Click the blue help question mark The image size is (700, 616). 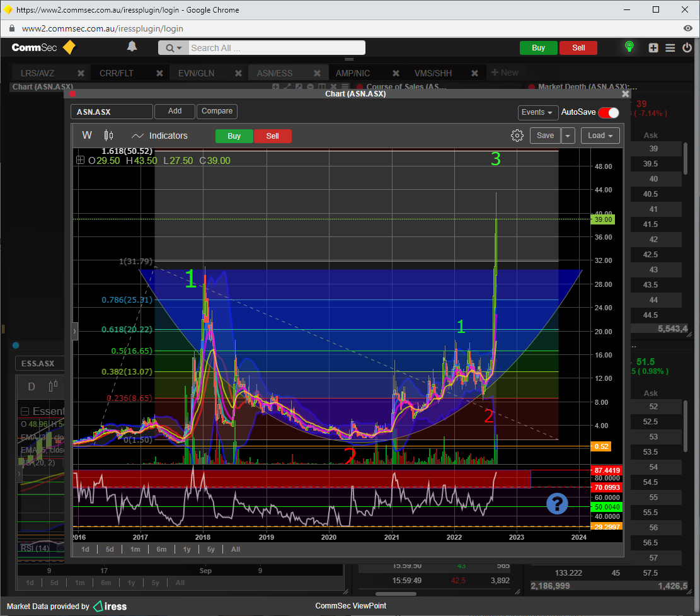[x=558, y=503]
